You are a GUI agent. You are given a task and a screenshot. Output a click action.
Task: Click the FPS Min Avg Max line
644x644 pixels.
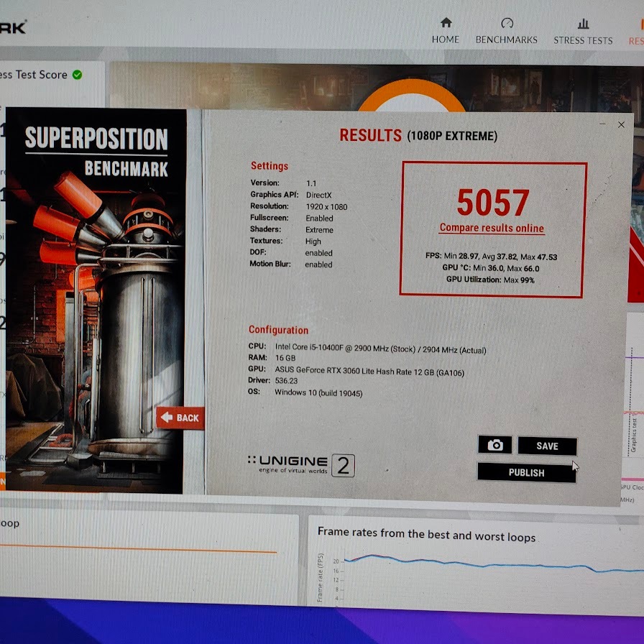point(491,257)
